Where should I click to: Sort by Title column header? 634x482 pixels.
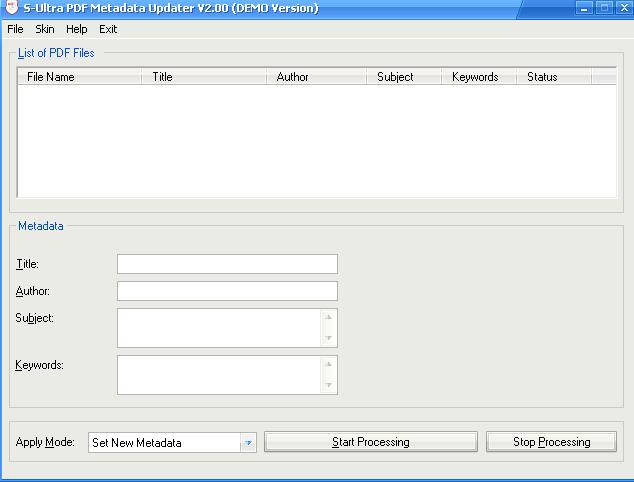[x=204, y=77]
